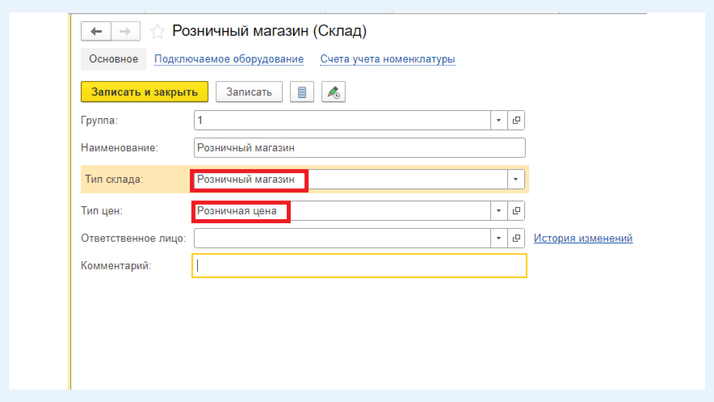
Task: Open the reports list icon button
Action: coord(302,92)
